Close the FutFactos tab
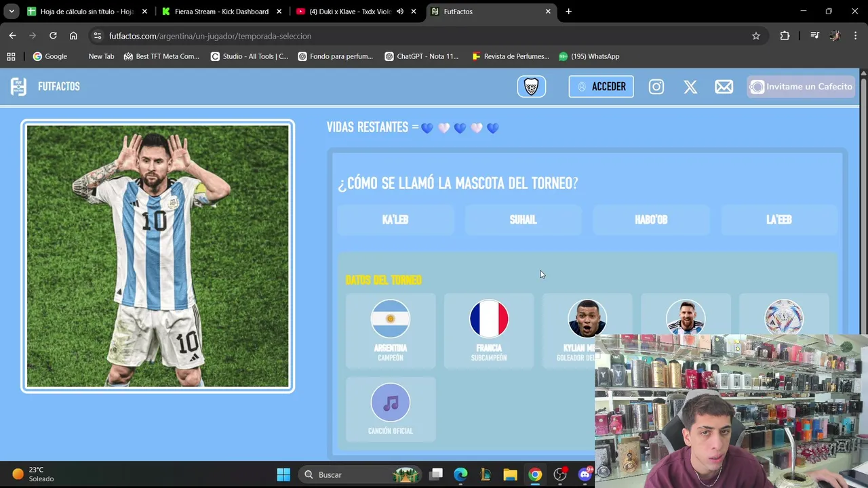Image resolution: width=868 pixels, height=488 pixels. pyautogui.click(x=548, y=12)
